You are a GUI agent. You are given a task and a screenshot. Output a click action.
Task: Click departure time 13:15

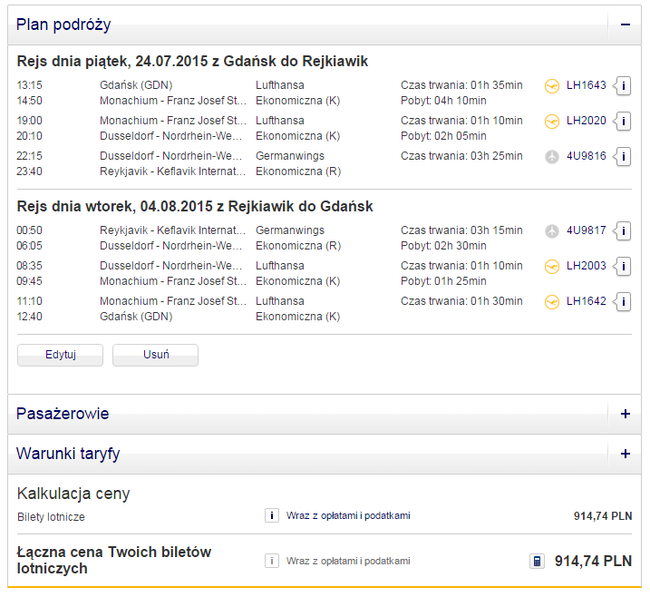point(29,85)
